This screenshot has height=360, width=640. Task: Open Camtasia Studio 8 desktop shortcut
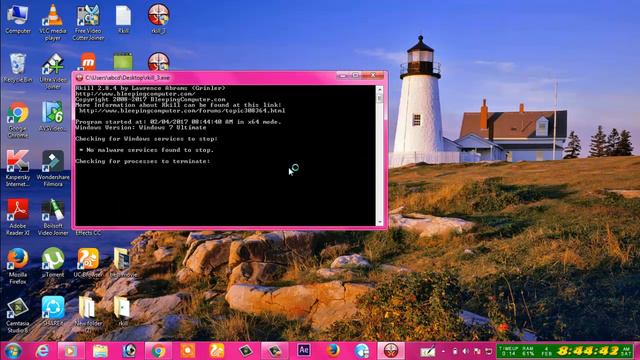[x=18, y=315]
